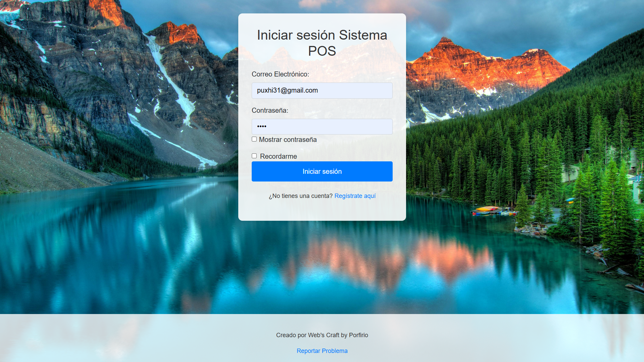The height and width of the screenshot is (362, 644).
Task: Select the colorful canoes in the background photo
Action: point(494,211)
